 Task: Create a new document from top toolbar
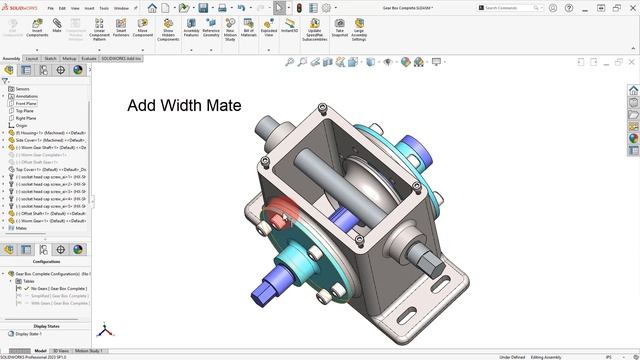165,8
